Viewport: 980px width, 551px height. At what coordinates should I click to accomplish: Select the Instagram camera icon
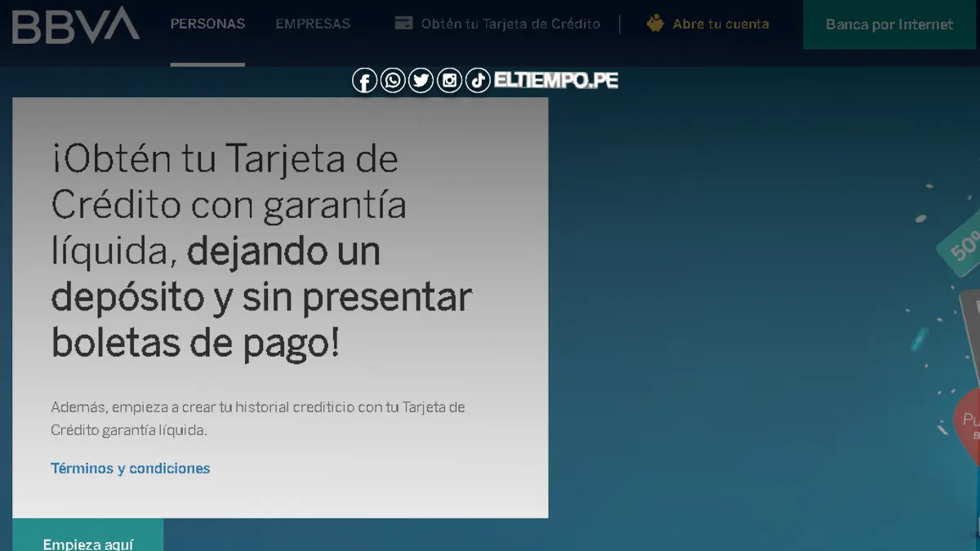(449, 80)
